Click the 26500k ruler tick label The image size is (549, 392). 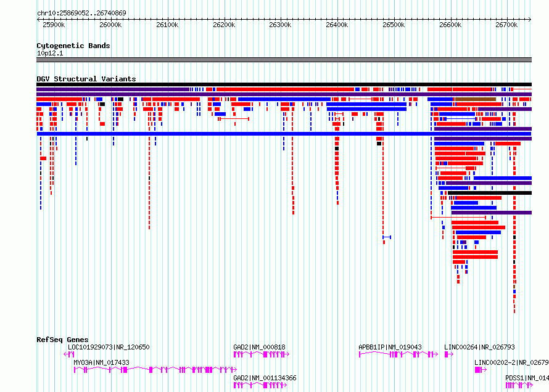pos(394,25)
